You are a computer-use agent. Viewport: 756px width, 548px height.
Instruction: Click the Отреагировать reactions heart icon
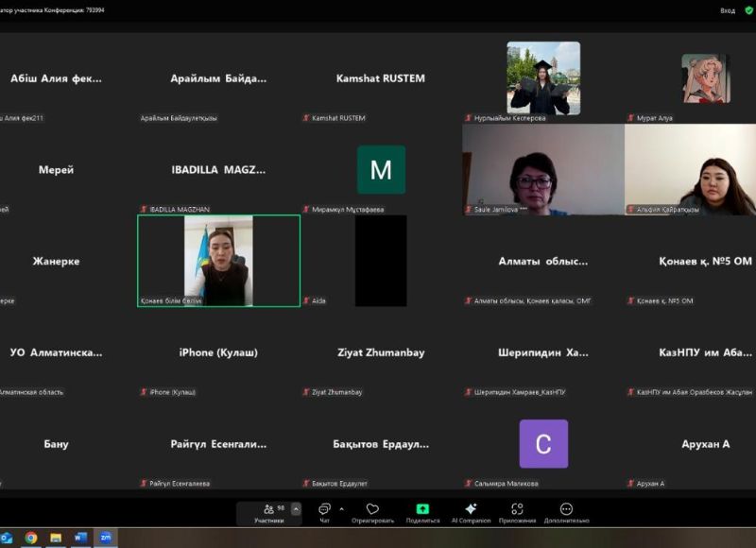point(372,512)
